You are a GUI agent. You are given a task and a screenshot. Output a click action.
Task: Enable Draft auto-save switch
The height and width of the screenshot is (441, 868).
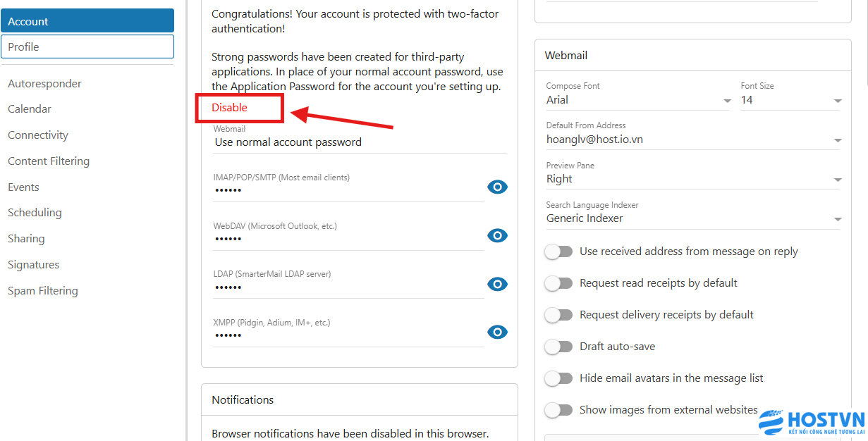coord(558,347)
